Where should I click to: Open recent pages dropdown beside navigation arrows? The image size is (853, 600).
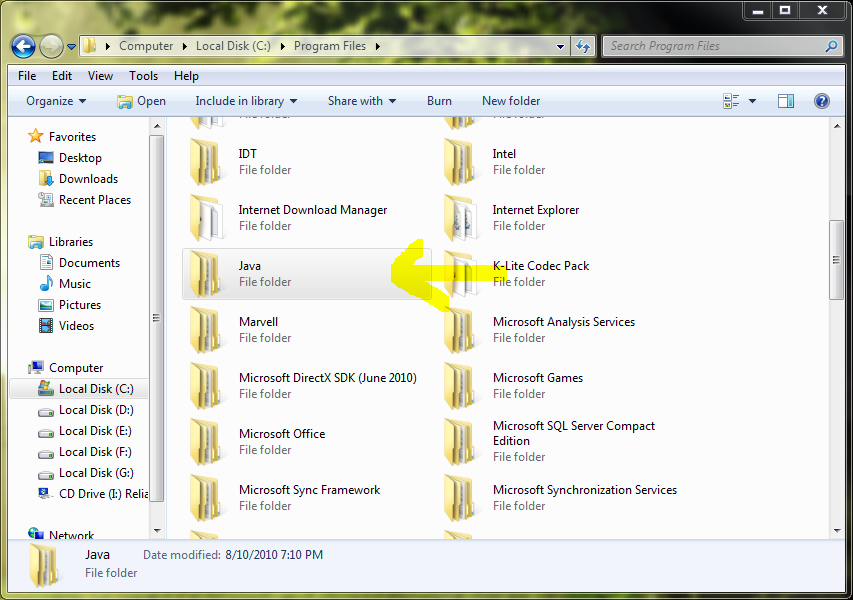click(71, 47)
